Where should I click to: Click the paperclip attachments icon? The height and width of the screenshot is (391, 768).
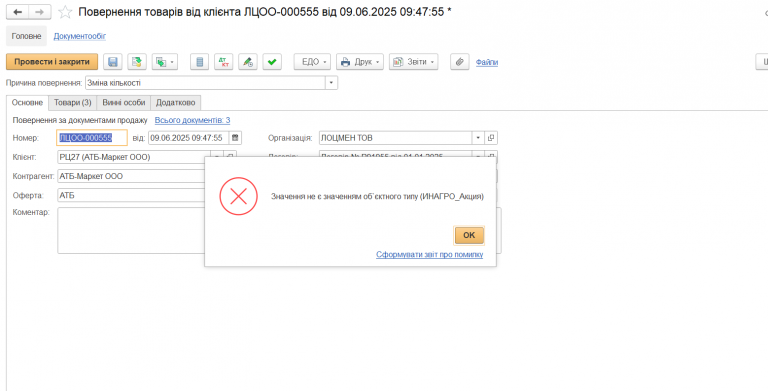pyautogui.click(x=459, y=62)
